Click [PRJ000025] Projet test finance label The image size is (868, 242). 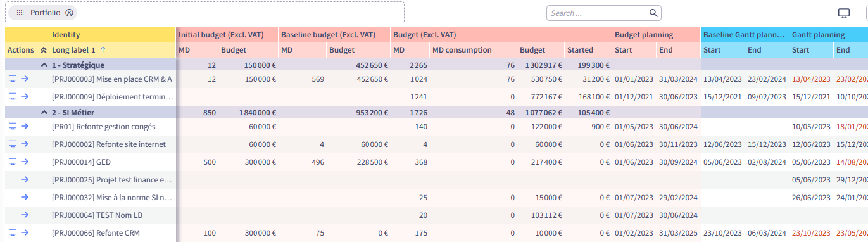pos(112,179)
